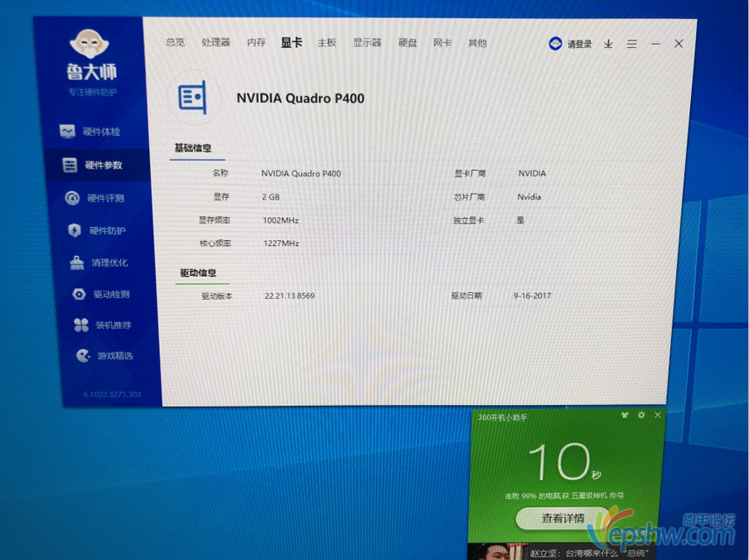Click 芯片厂商 value Nvidia
The width and height of the screenshot is (749, 560).
coord(529,196)
